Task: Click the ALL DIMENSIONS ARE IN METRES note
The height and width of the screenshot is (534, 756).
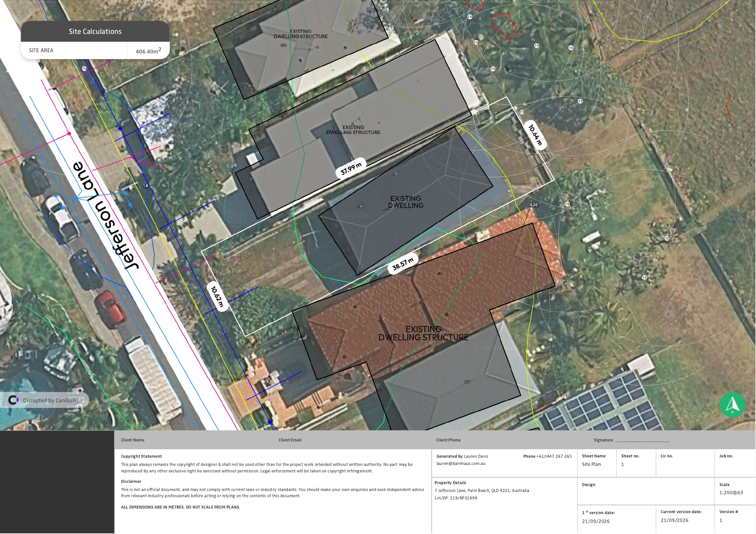Action: pos(180,507)
